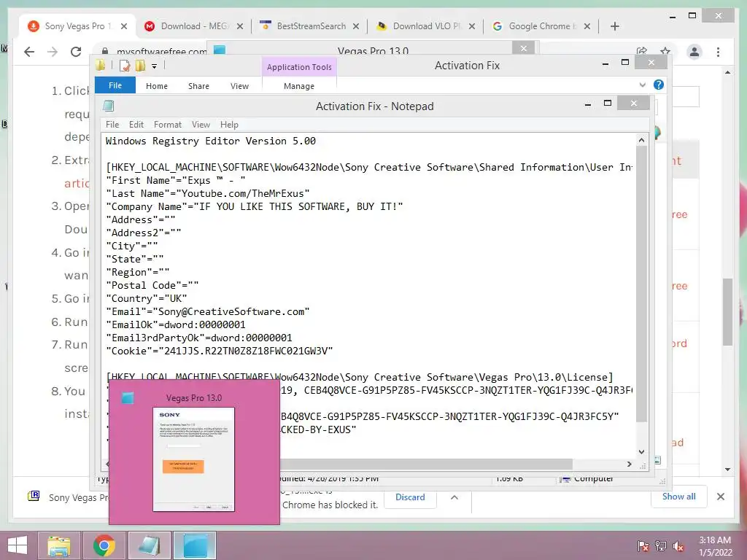Viewport: 747px width, 560px height.
Task: Open Chrome from the taskbar
Action: (x=104, y=545)
